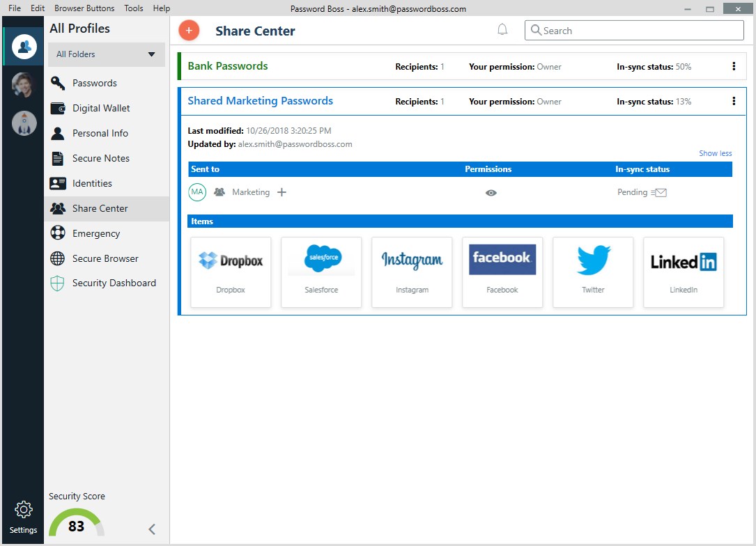Open the Facebook item tile
Viewport: 756px width, 546px height.
tap(502, 272)
